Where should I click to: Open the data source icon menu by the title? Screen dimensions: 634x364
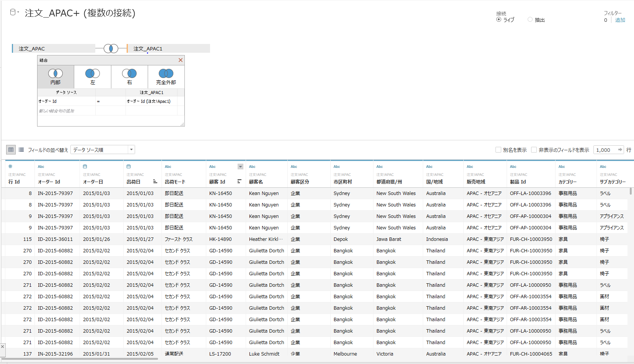tap(14, 13)
